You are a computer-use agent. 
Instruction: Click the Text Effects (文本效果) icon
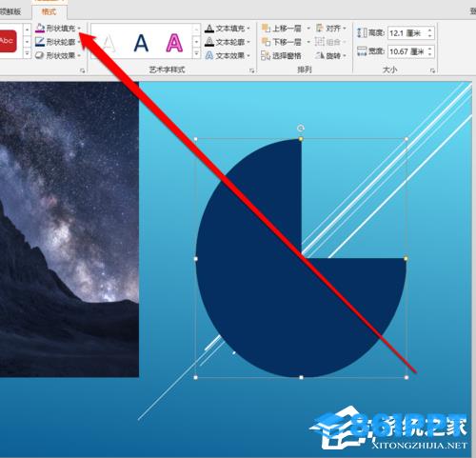[209, 55]
